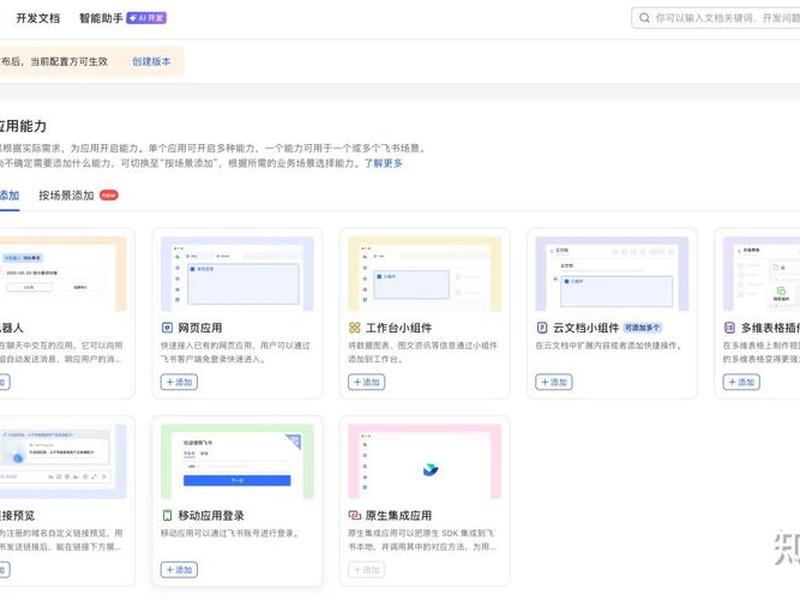Open the 开发文档 menu item
The image size is (800, 600).
tap(38, 18)
